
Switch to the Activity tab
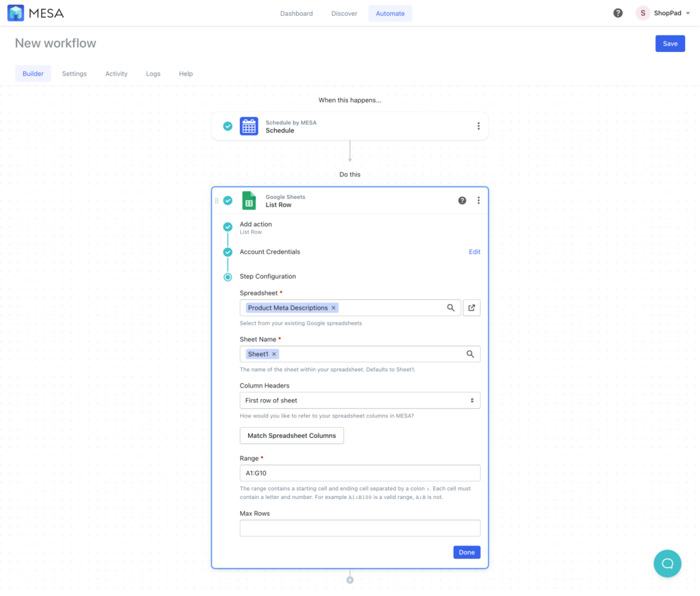pos(116,74)
